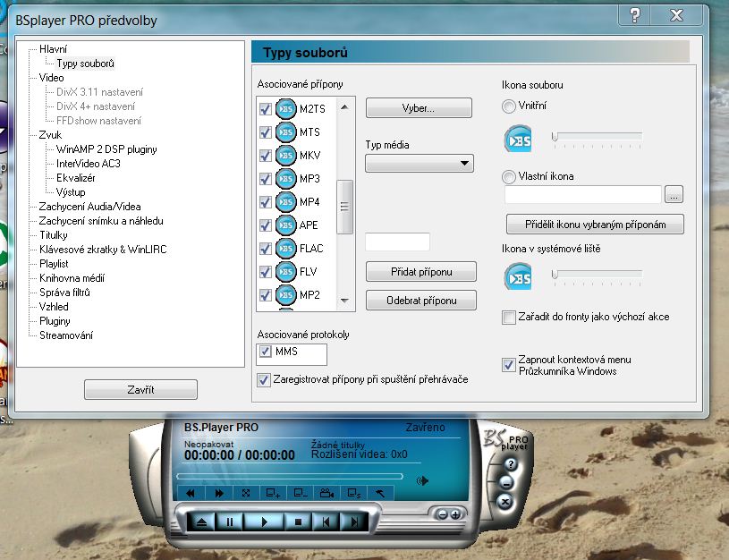The width and height of the screenshot is (729, 560).
Task: Open the Typ média dropdown
Action: (x=420, y=163)
